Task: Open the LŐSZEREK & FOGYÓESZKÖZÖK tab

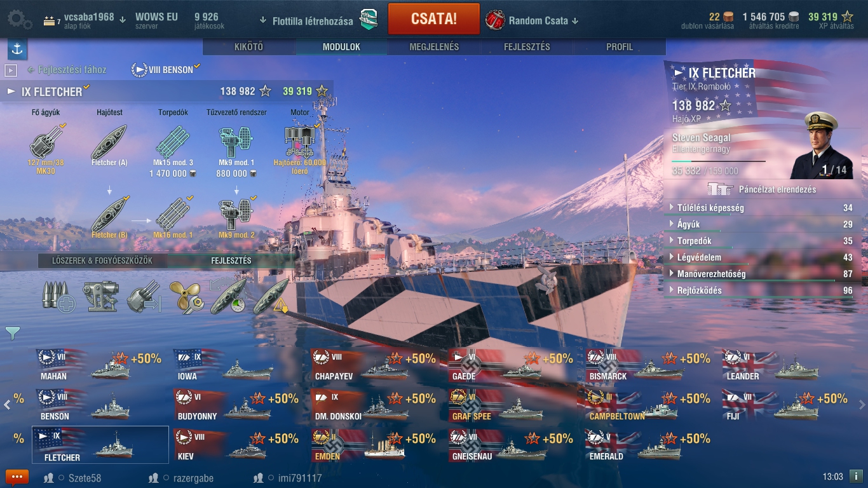Action: click(102, 261)
